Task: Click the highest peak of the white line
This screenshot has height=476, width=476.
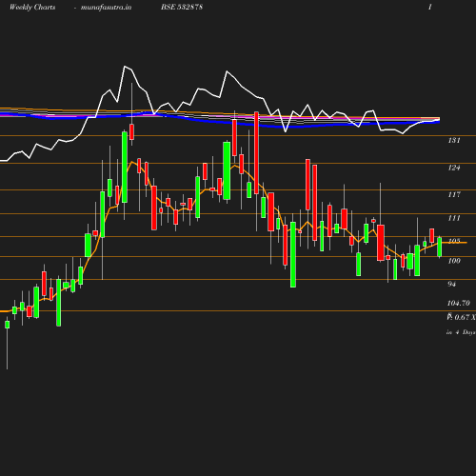Action: click(125, 67)
